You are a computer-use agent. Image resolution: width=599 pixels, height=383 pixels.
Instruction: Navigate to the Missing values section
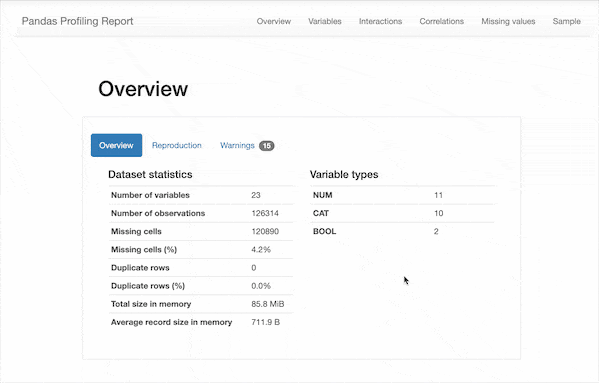(508, 21)
